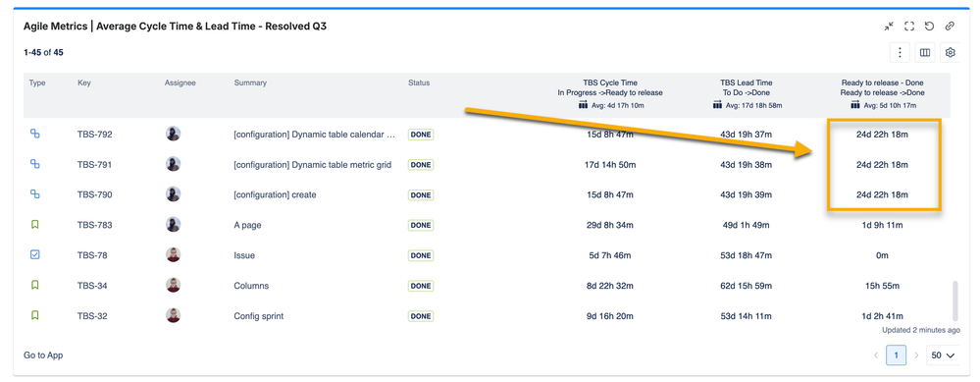Open the column manager icon
980x382 pixels.
(x=925, y=52)
